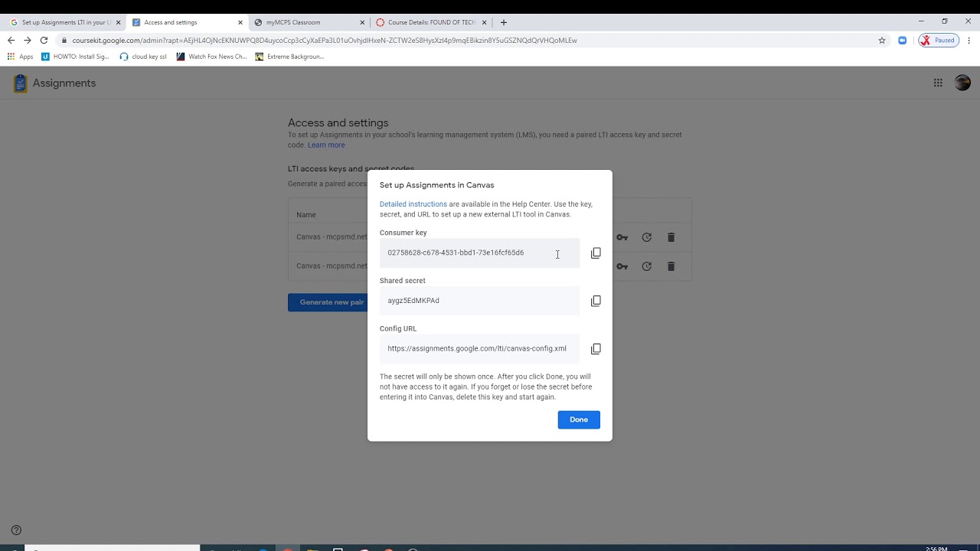Click the 'Name' column header

click(306, 215)
